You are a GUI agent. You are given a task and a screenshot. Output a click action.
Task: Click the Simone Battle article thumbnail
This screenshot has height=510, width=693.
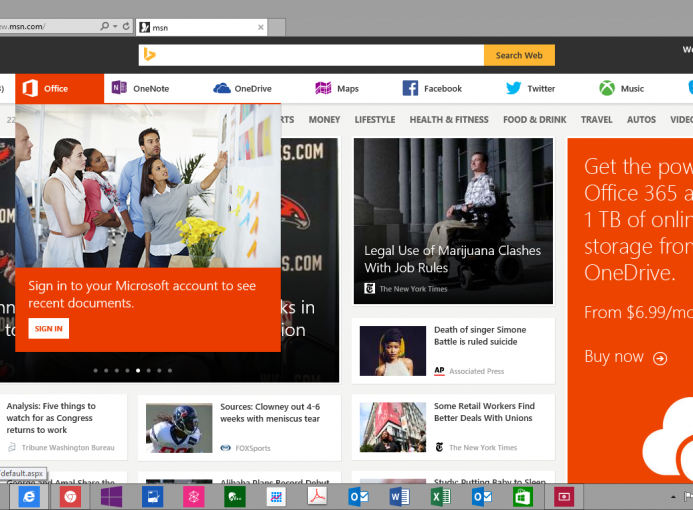point(393,351)
